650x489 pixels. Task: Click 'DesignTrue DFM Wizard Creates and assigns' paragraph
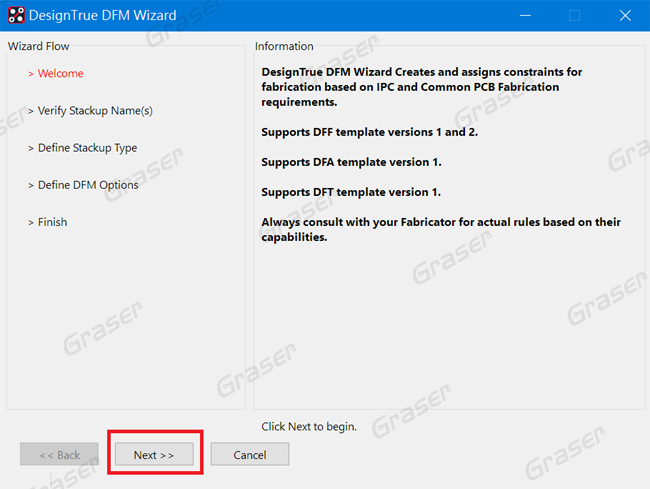(x=422, y=87)
